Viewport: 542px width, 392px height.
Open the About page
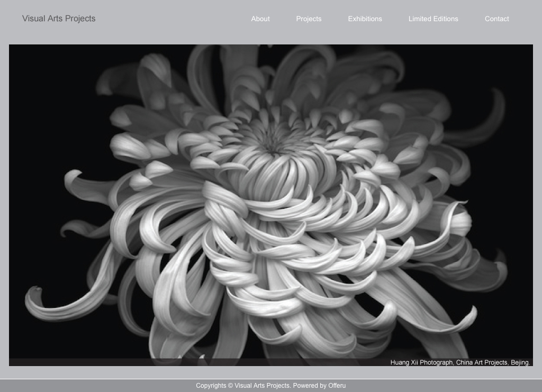[x=260, y=19]
